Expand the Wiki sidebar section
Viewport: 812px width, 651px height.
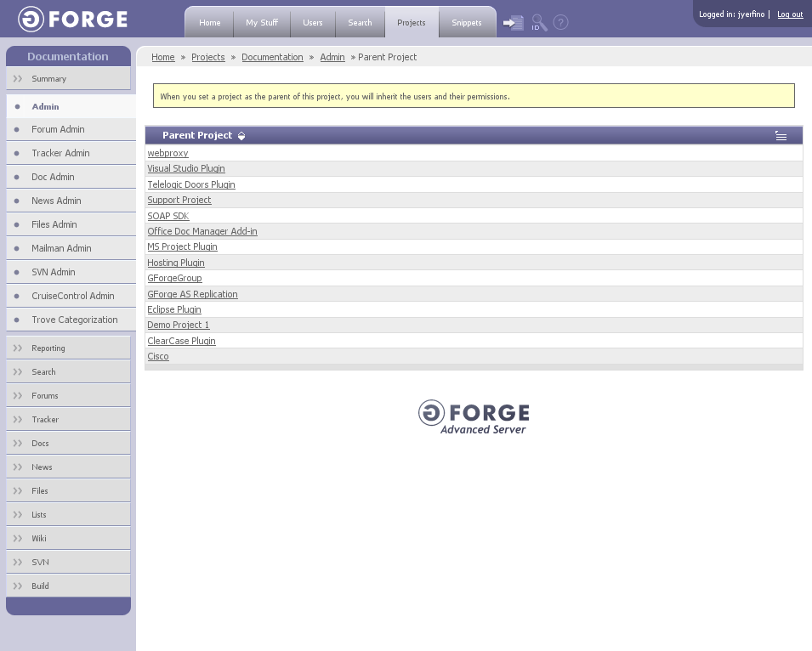coord(68,539)
